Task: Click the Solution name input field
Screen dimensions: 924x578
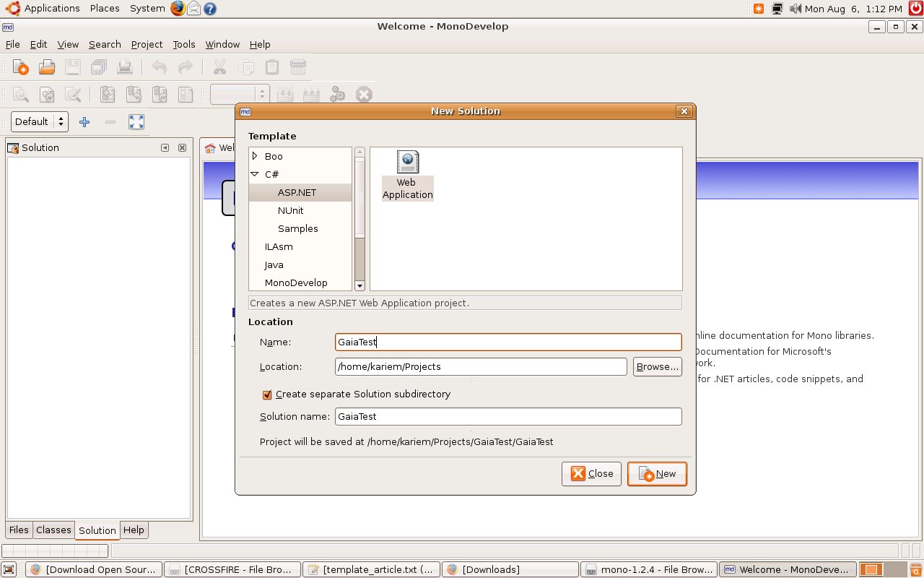Action: pos(508,417)
